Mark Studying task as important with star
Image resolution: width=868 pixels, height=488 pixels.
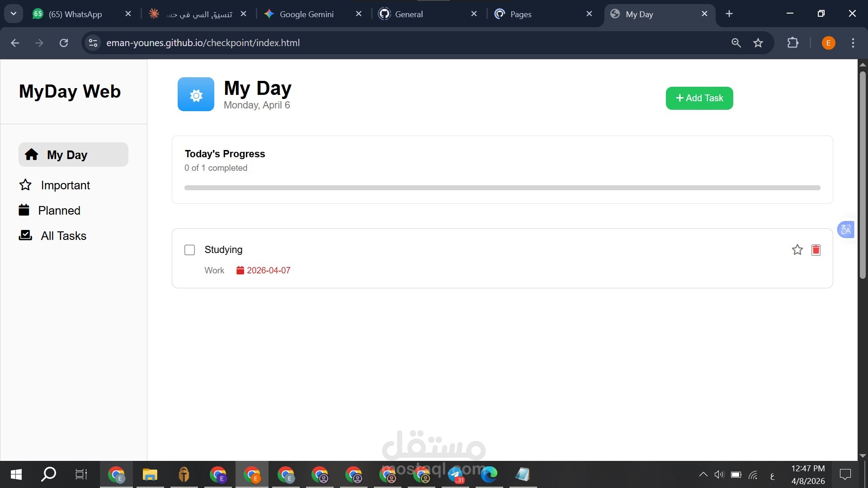click(797, 250)
